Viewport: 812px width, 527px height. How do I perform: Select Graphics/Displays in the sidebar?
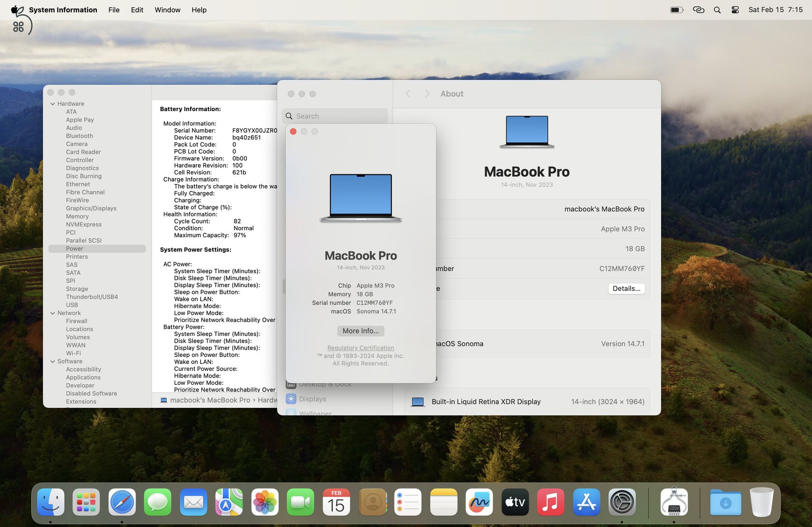(91, 208)
